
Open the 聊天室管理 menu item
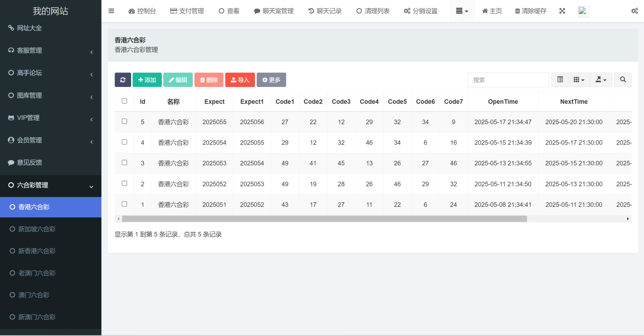point(274,11)
